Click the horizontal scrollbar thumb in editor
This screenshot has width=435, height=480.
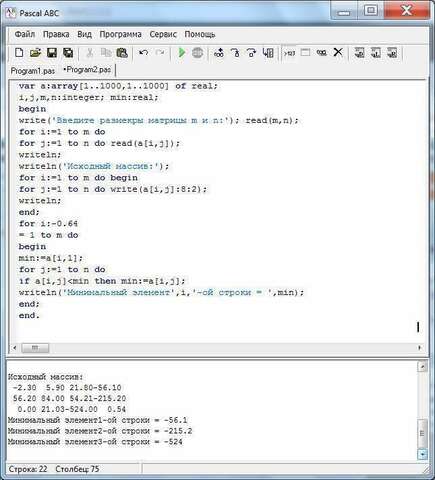tap(35, 348)
